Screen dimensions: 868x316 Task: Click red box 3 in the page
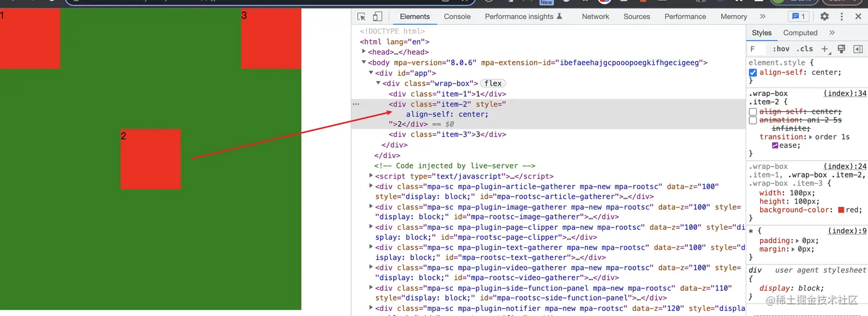click(x=271, y=38)
